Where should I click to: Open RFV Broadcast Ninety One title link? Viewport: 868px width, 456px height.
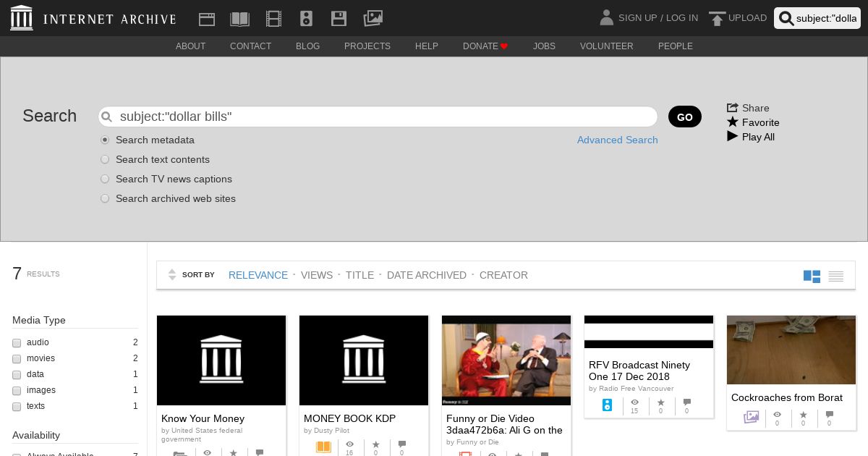coord(639,371)
